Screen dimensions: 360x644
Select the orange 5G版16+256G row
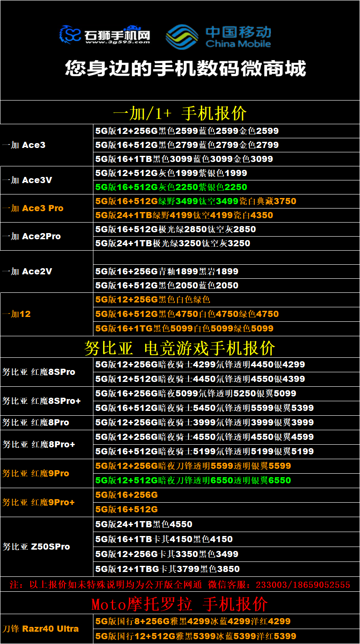tap(226, 495)
